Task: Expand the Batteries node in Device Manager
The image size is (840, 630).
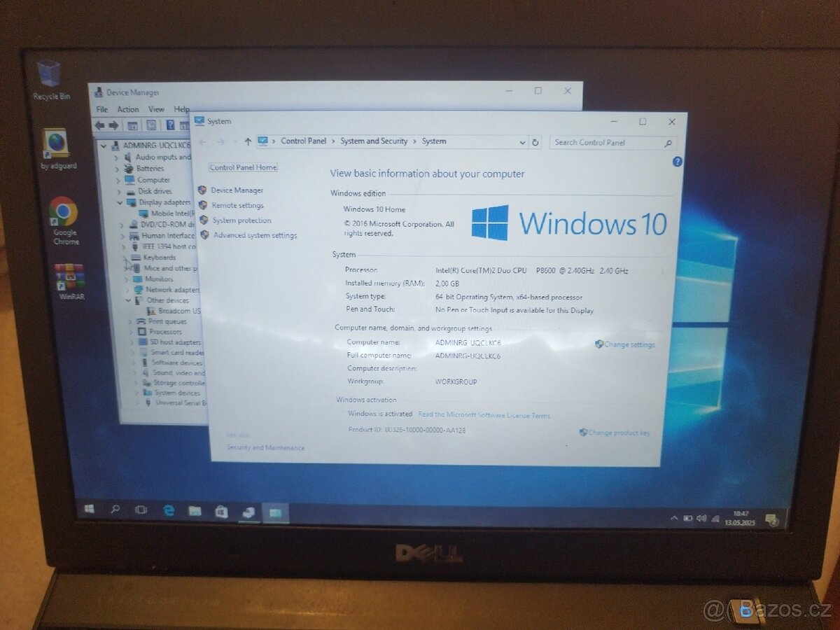Action: [118, 168]
